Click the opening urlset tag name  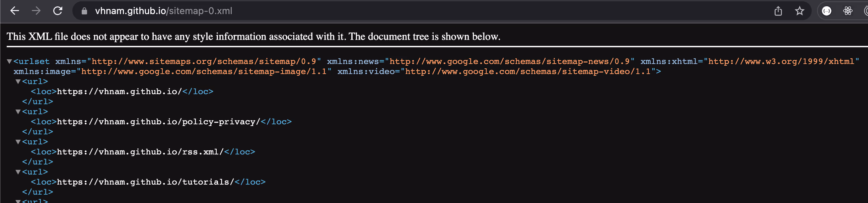click(x=34, y=61)
